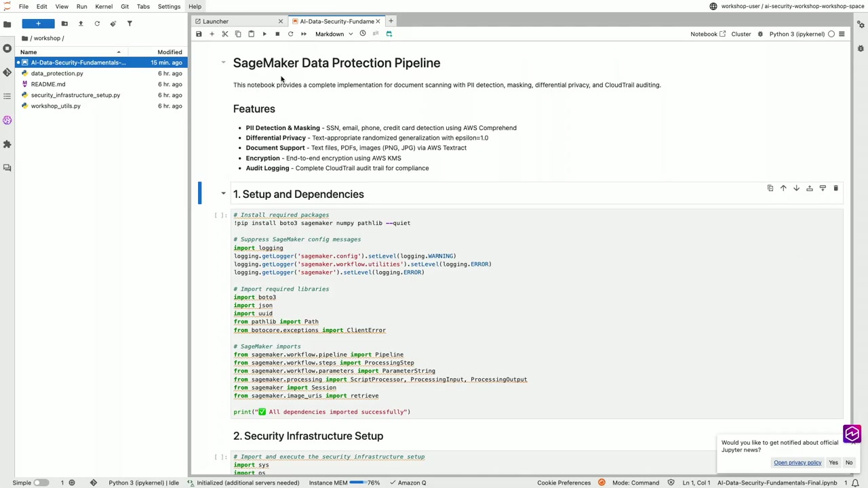
Task: Collapse the SageMaker Data Protection Pipeline heading
Action: tap(223, 62)
